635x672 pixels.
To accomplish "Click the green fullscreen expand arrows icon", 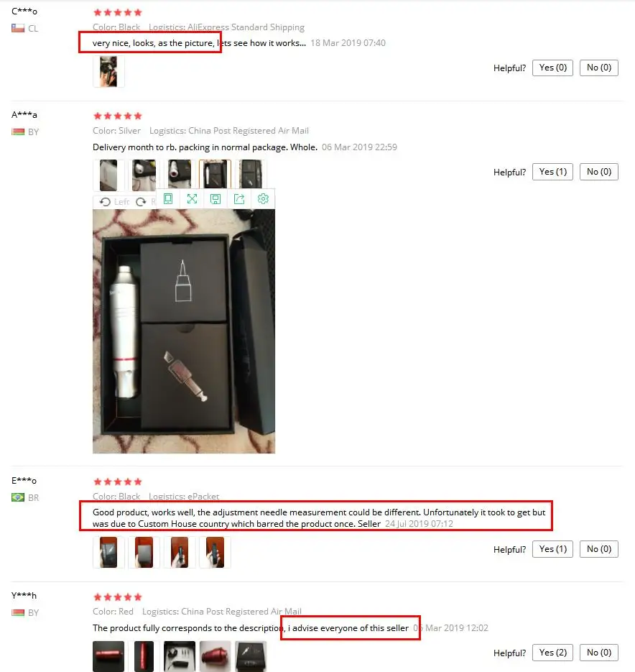I will pyautogui.click(x=192, y=199).
